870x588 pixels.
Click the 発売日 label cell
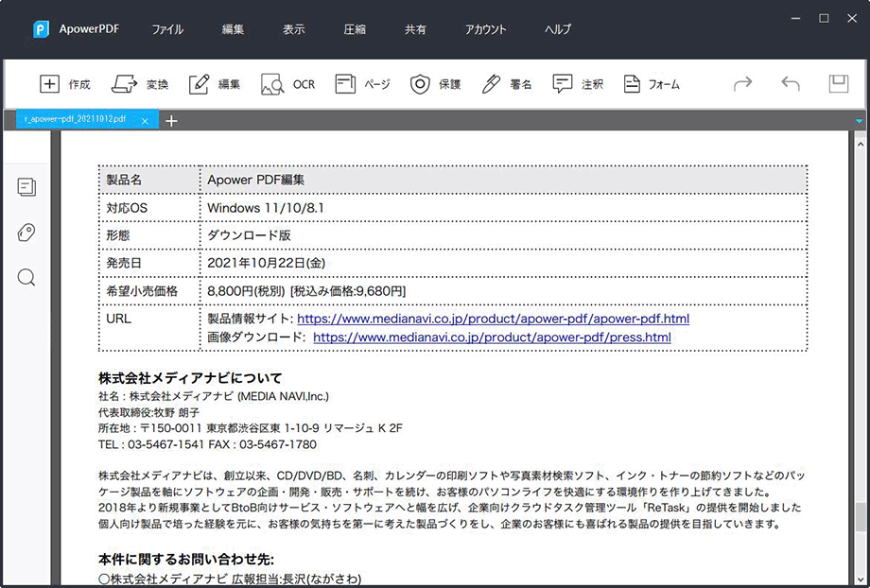click(149, 263)
